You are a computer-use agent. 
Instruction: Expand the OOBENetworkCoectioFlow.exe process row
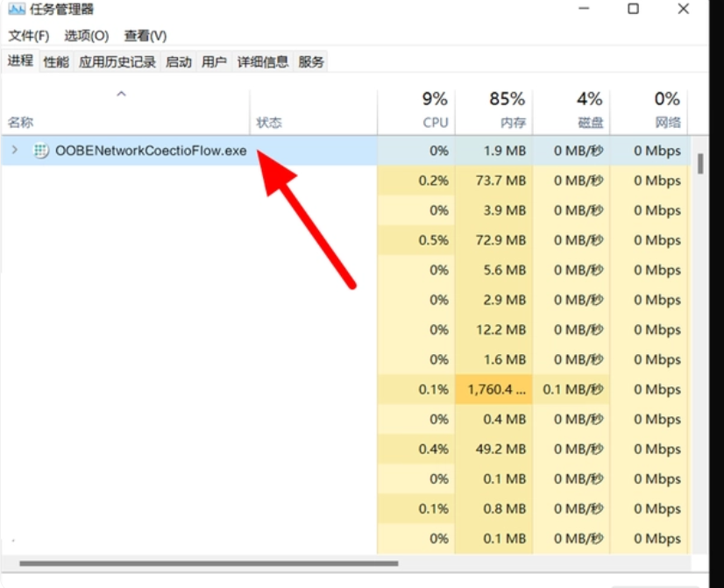click(15, 150)
